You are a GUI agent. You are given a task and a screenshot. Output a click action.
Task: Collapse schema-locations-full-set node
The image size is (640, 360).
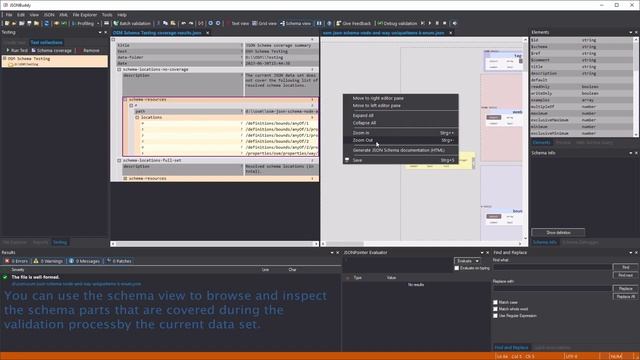click(x=120, y=160)
